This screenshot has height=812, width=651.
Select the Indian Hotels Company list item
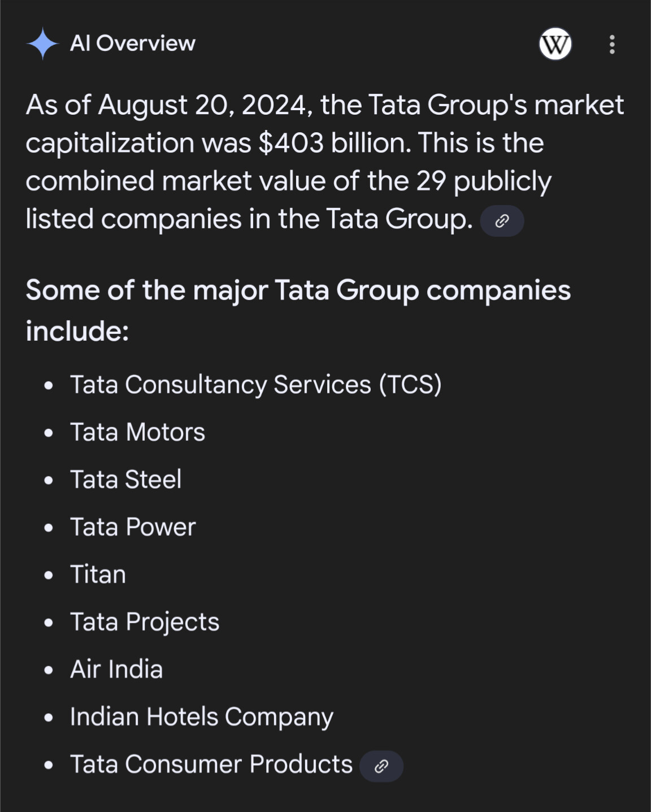(x=202, y=717)
